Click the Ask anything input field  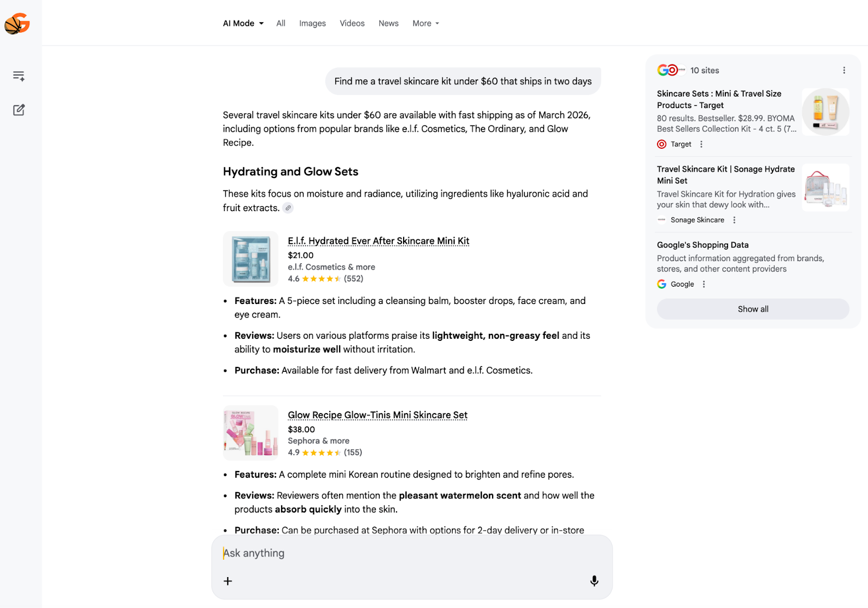[x=380, y=553]
